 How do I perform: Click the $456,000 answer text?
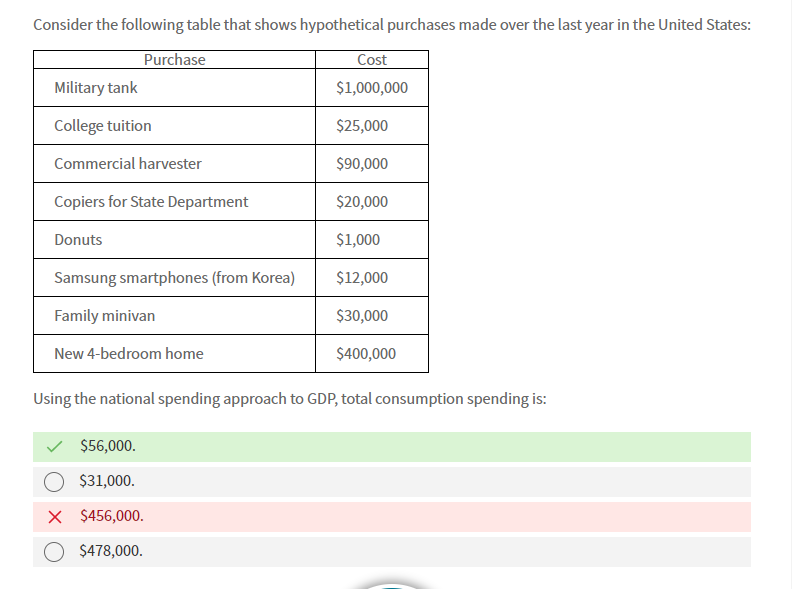pyautogui.click(x=111, y=516)
